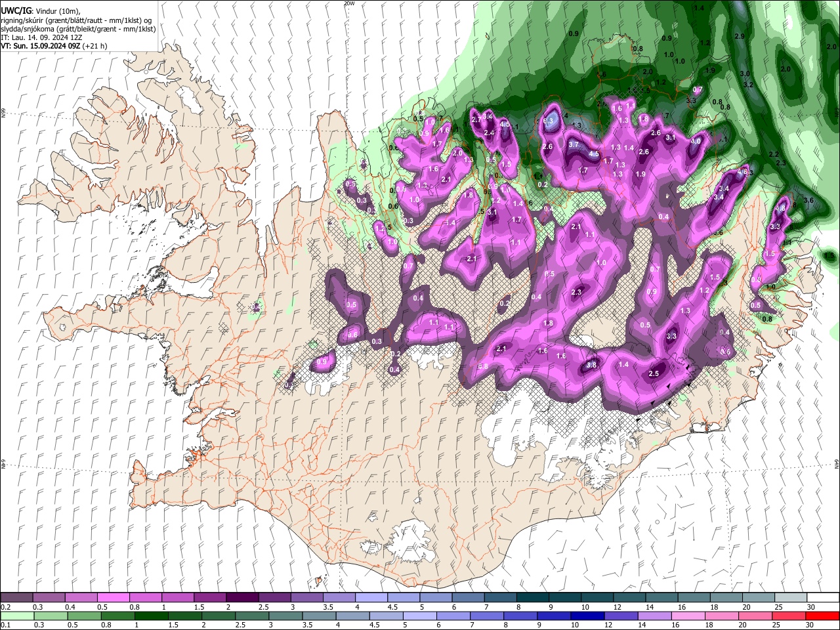
Task: Click the 'IT: Lau. 14. 09. 2024 12Z' line
Action: 41,37
